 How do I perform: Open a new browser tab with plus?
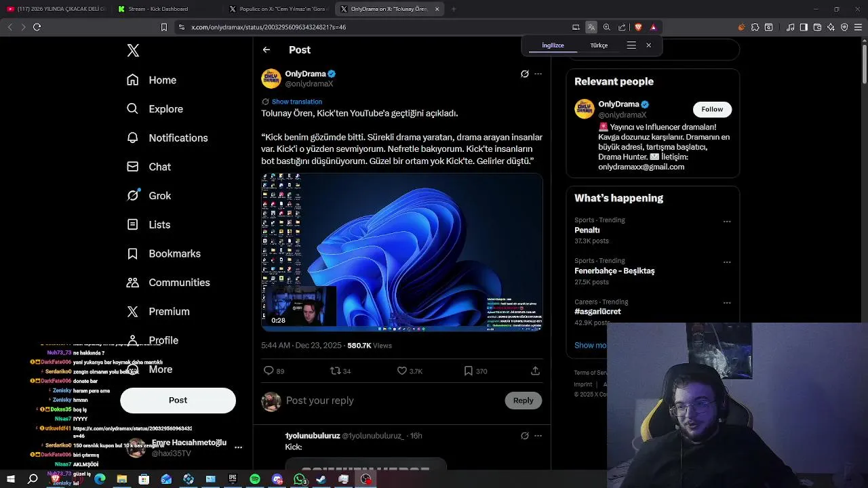(454, 9)
